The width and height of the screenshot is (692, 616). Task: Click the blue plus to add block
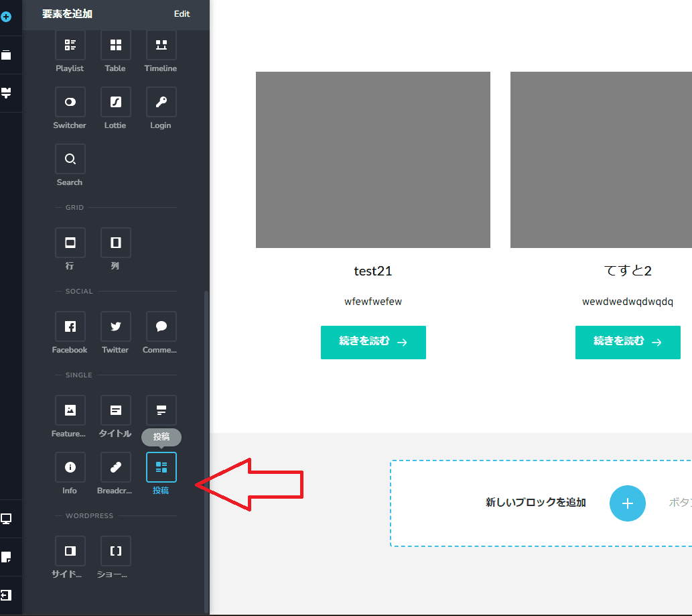[627, 503]
